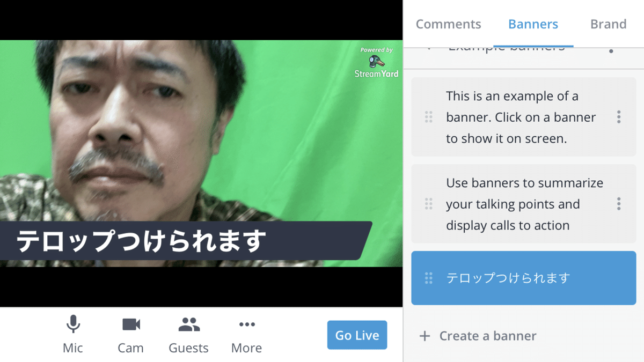Screen dimensions: 644x362
Task: Open kebab menu for 'Use banners to summarize' banner
Action: coord(619,204)
